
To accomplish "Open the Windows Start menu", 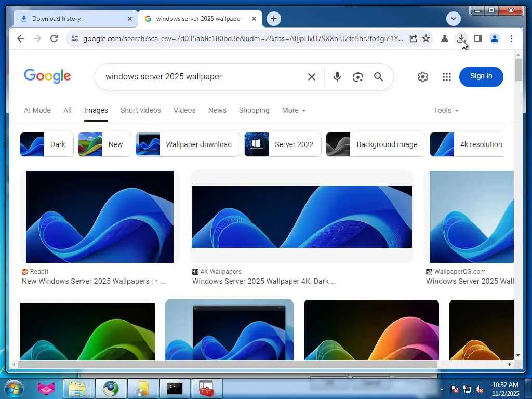I will click(x=14, y=389).
